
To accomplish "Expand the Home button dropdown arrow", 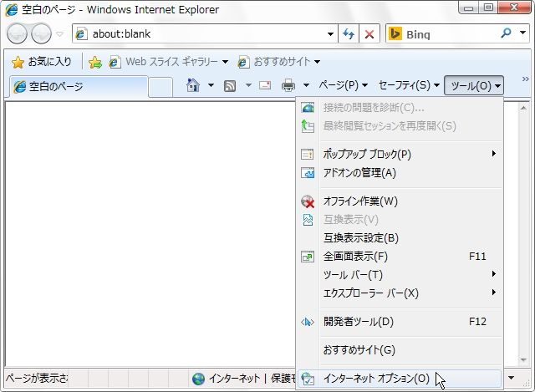I will coord(211,85).
